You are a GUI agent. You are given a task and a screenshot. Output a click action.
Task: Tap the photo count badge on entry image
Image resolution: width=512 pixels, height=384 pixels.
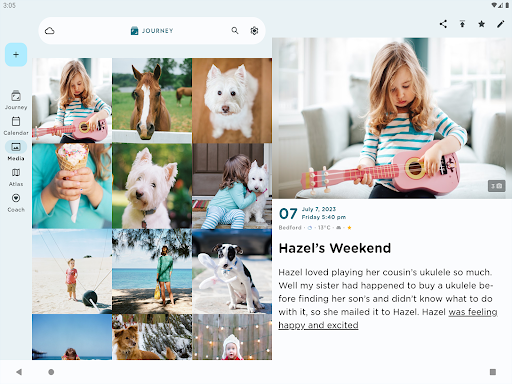coord(497,186)
